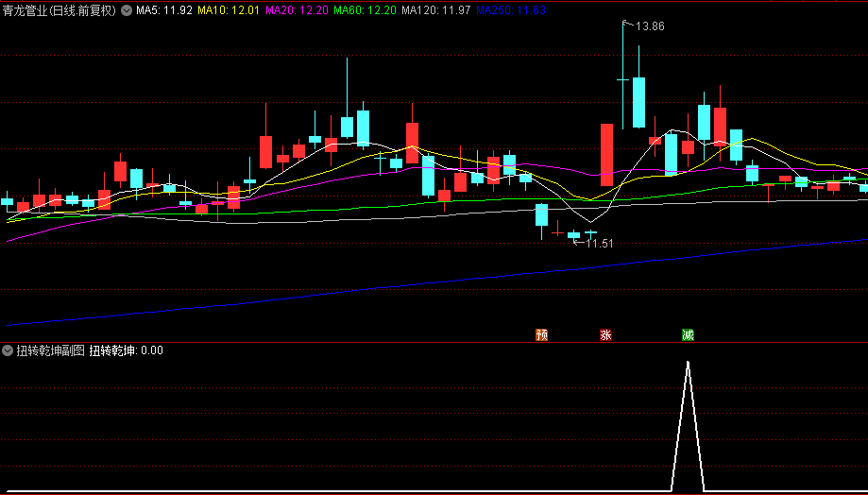Screen dimensions: 868x495
Task: Click the 13.86 high price annotation
Action: tap(649, 26)
